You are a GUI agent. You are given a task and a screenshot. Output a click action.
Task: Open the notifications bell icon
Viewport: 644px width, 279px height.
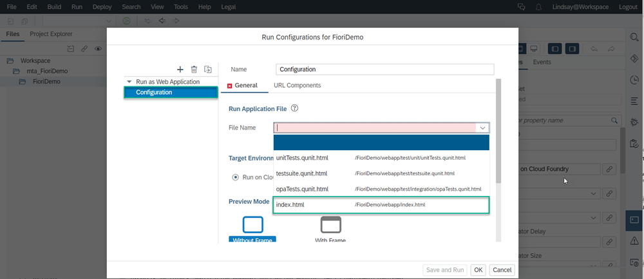(538, 7)
